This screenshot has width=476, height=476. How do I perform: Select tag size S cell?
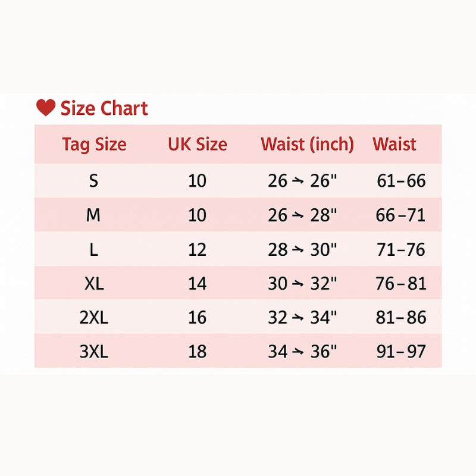93,181
